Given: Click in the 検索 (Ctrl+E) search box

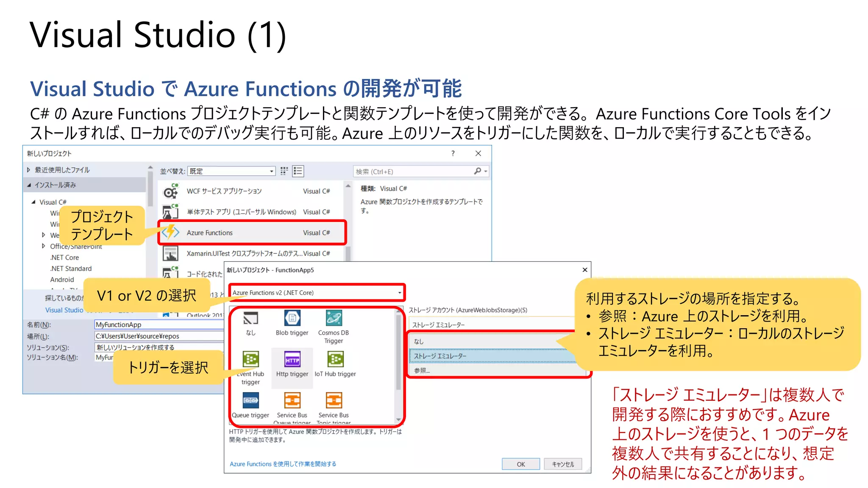Looking at the screenshot, I should pyautogui.click(x=413, y=171).
